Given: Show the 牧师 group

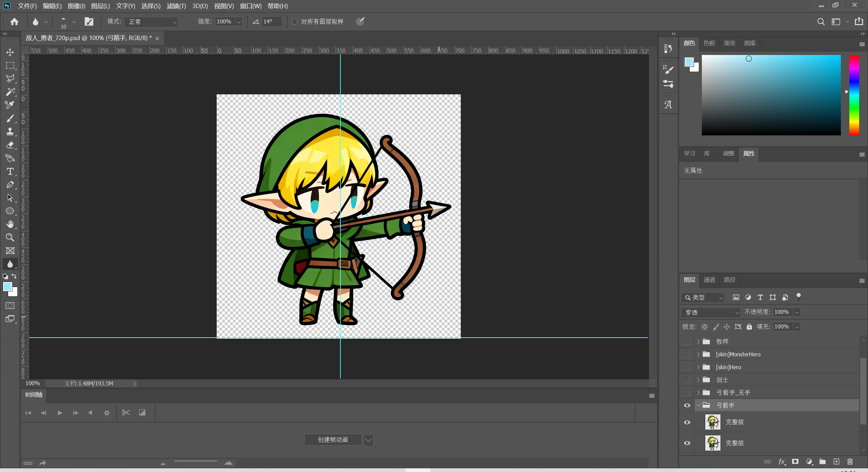Looking at the screenshot, I should pos(687,342).
